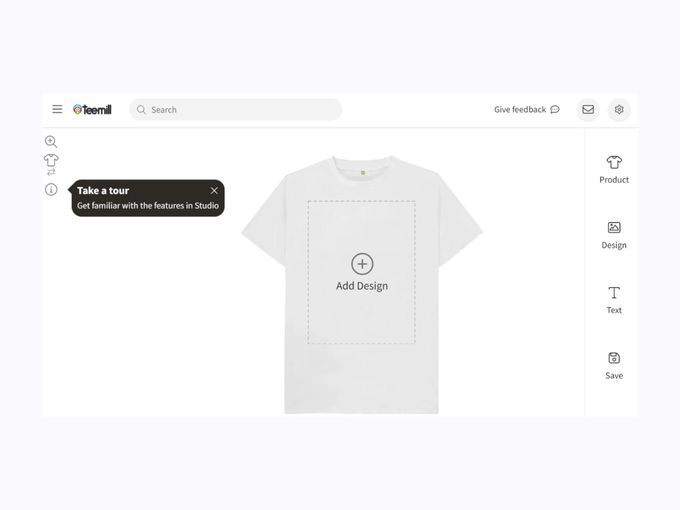The image size is (680, 510).
Task: Open the Design image panel
Action: pos(614,235)
